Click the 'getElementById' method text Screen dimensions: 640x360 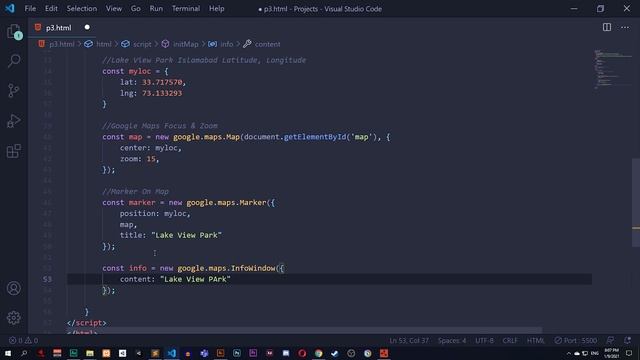[x=315, y=137]
